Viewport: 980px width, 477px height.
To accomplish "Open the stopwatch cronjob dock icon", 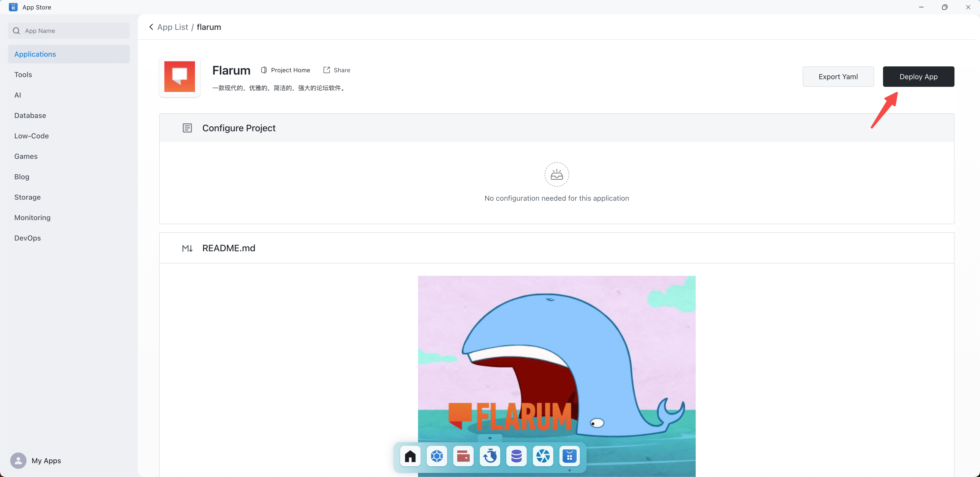I will pos(490,456).
